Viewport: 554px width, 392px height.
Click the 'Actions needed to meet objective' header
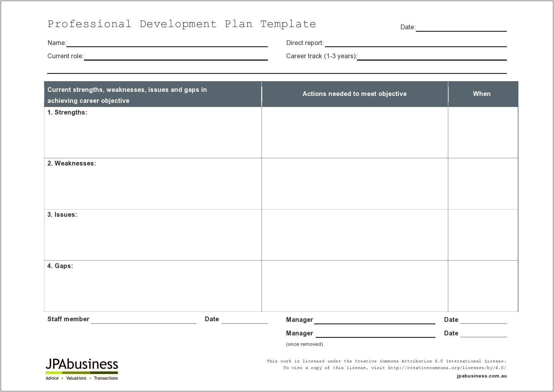click(x=354, y=94)
